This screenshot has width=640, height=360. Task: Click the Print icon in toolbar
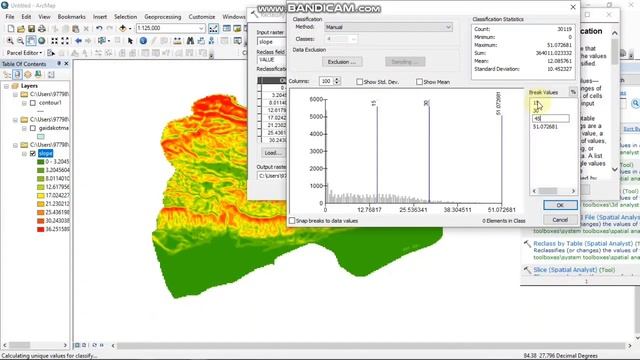pos(42,29)
